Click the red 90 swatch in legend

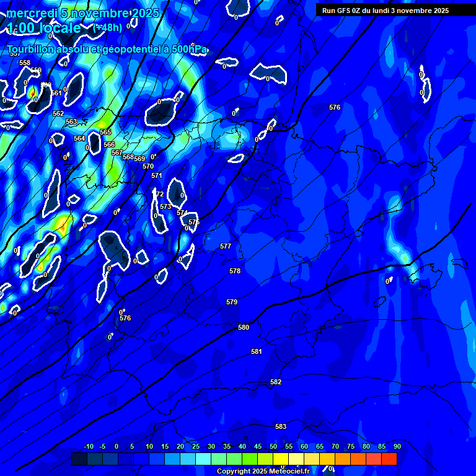389,459
